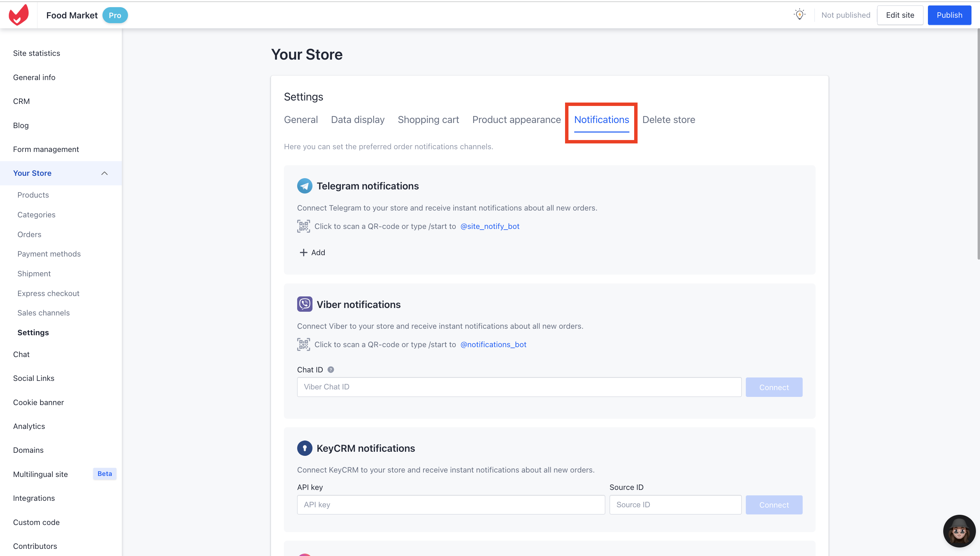Click the Food Market site name
Screen dimensions: 980x556
(72, 15)
